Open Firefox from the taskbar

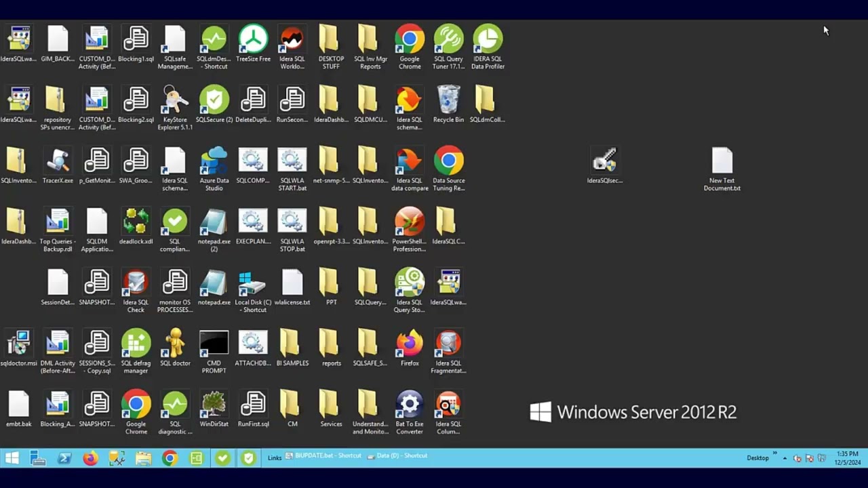[90, 458]
